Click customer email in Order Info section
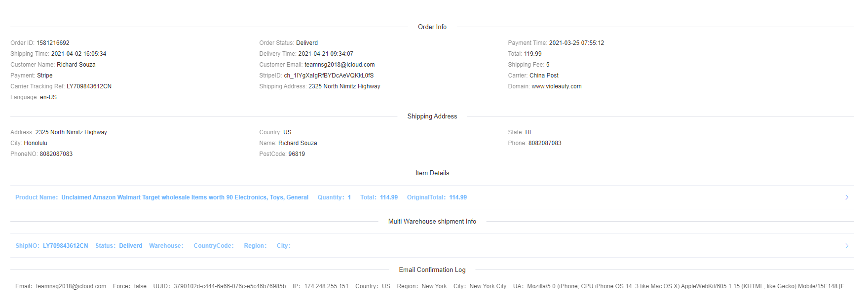The height and width of the screenshot is (308, 868). pyautogui.click(x=340, y=65)
